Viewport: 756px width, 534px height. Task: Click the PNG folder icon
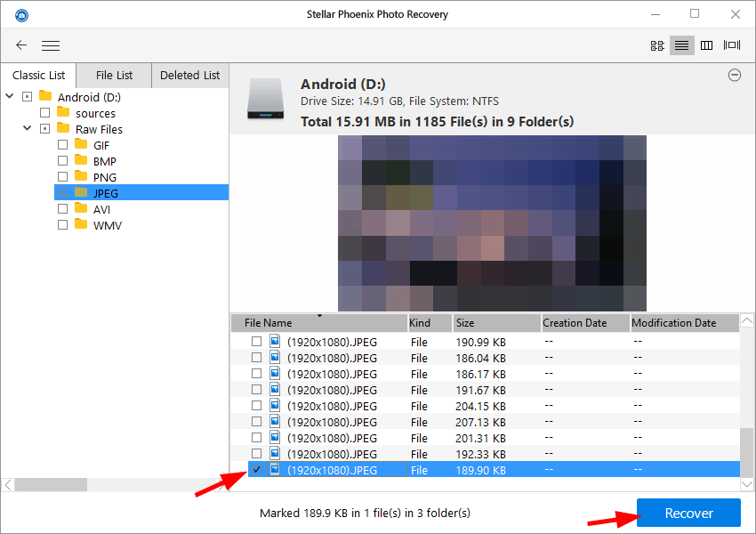(x=81, y=176)
